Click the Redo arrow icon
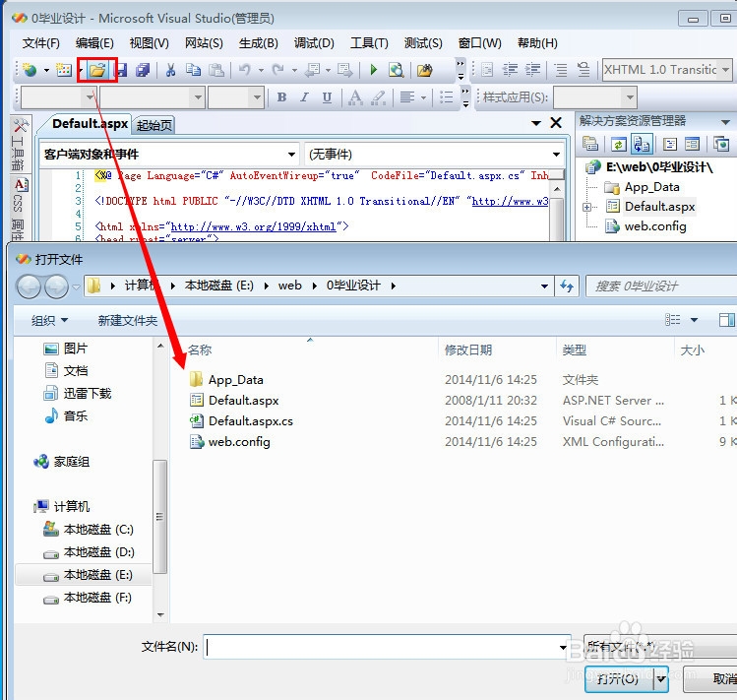The width and height of the screenshot is (737, 700). (277, 71)
